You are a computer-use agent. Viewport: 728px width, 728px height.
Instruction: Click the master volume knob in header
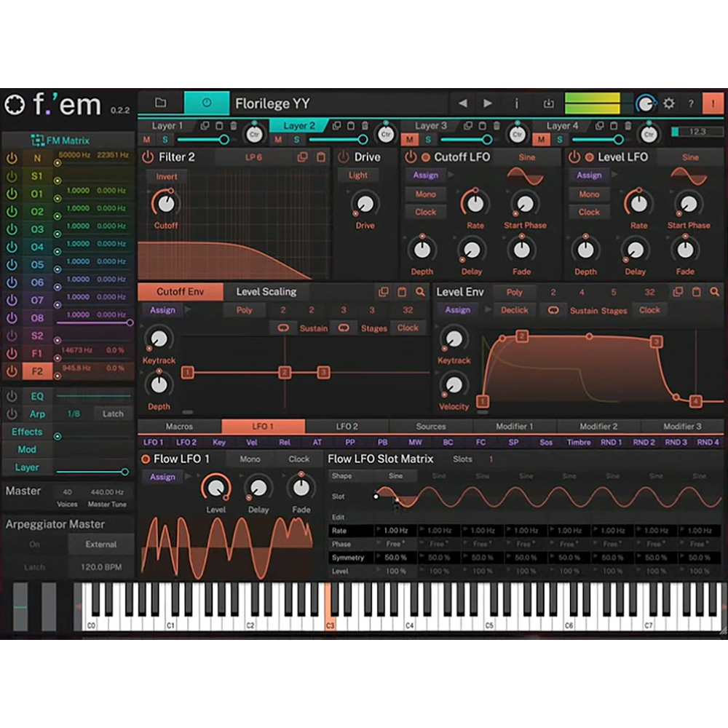coord(645,103)
